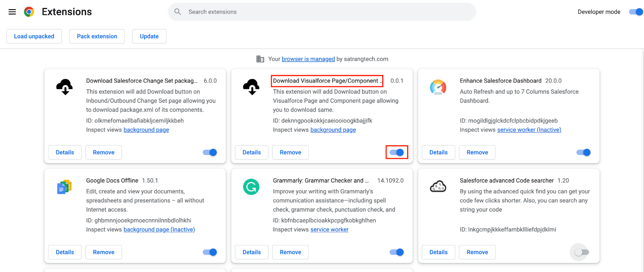Open Details for Google Docs Offline
644x272 pixels.
65,252
